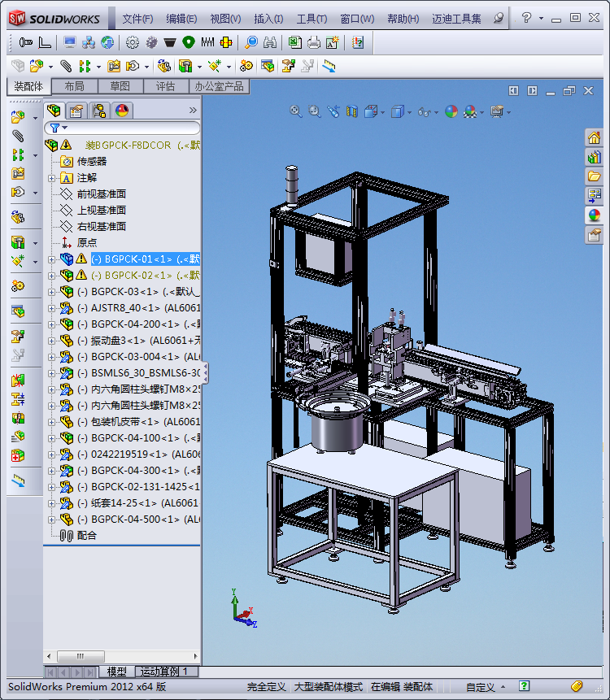Expand the BGPCK-03<1> component node
Image resolution: width=610 pixels, height=700 pixels.
[51, 292]
